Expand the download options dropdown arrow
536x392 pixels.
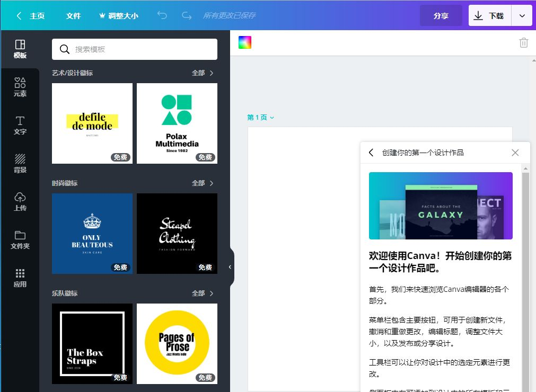(522, 16)
